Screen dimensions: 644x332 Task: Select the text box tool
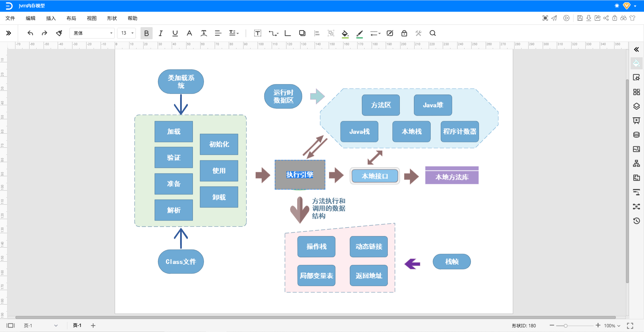click(258, 33)
